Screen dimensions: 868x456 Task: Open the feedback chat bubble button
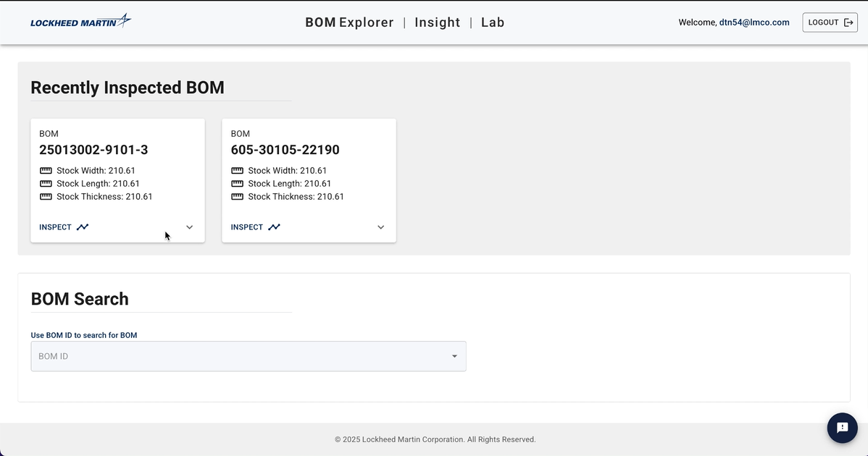tap(843, 428)
